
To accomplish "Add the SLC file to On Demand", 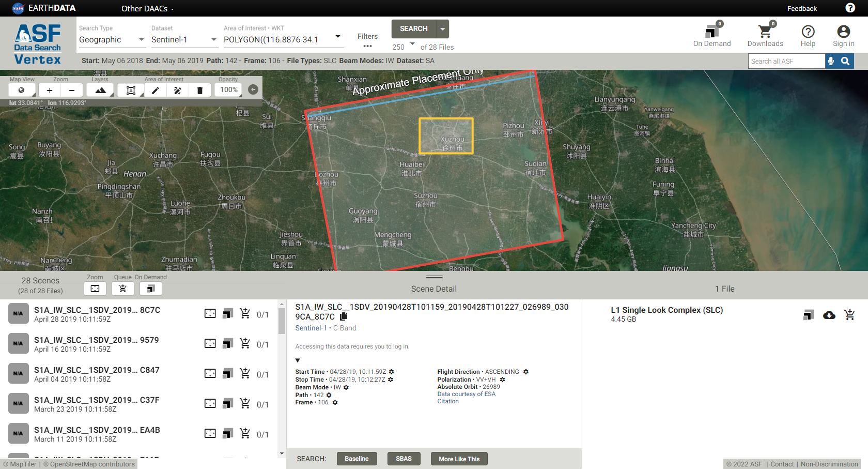I will coord(809,315).
